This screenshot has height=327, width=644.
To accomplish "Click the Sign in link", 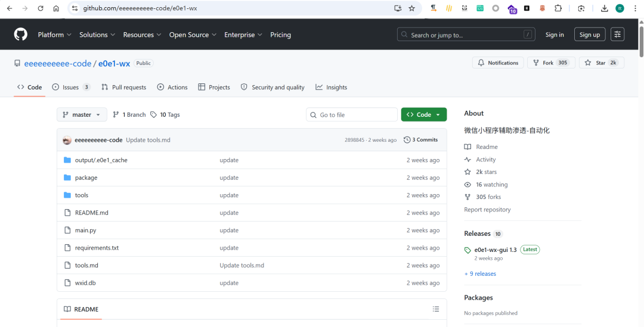I will pyautogui.click(x=555, y=35).
